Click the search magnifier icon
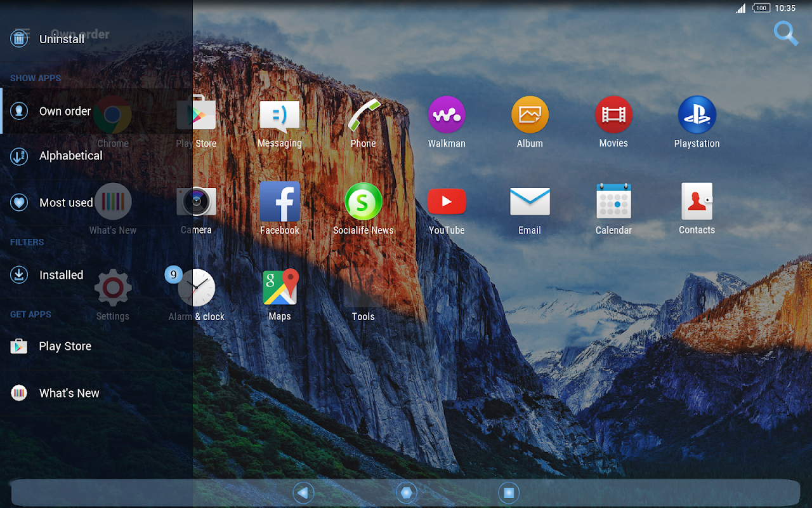The width and height of the screenshot is (812, 508). (786, 34)
